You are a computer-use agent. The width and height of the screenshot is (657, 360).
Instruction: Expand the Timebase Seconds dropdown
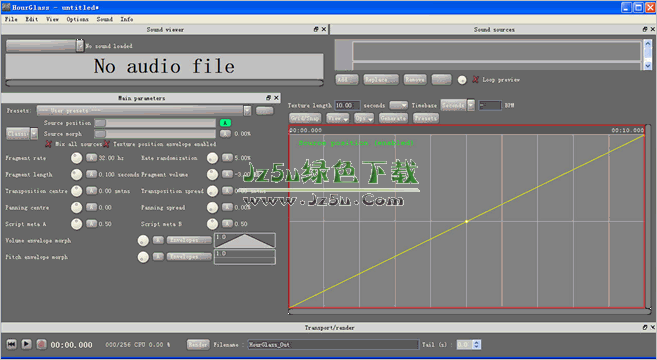(x=458, y=105)
